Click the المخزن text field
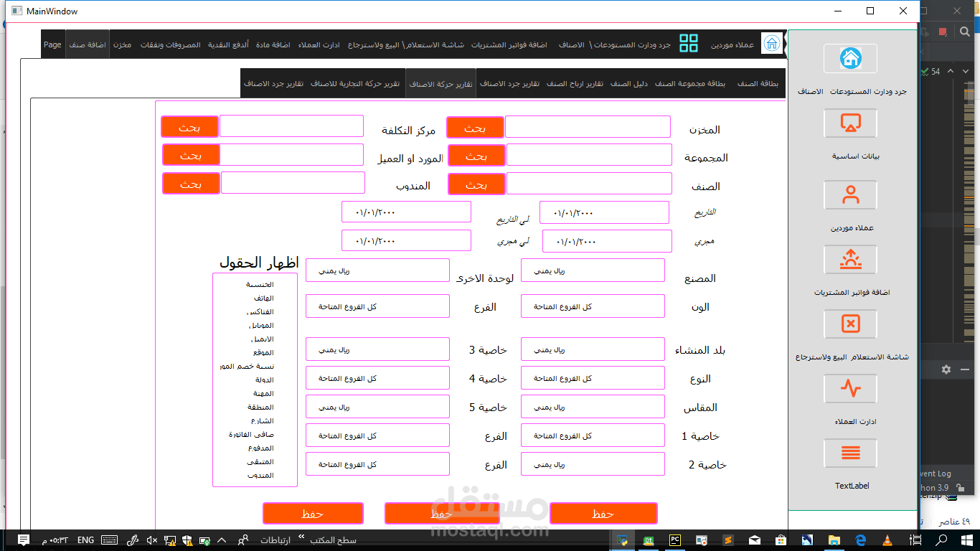The height and width of the screenshot is (551, 980). click(x=588, y=127)
